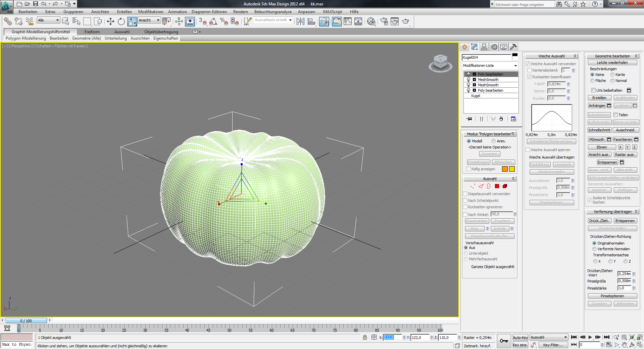Select Element sub-object level cube icon
This screenshot has height=349, width=644.
tap(505, 186)
